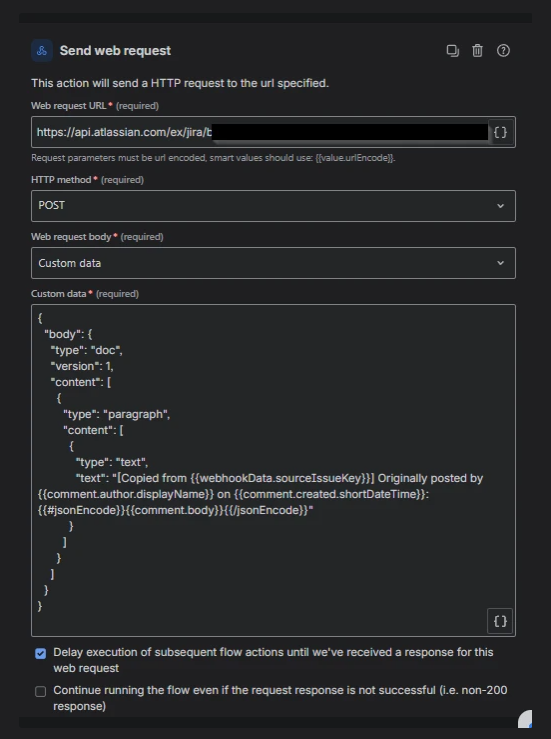Expand the Web request body chevron arrow
The width and height of the screenshot is (551, 739).
click(501, 263)
